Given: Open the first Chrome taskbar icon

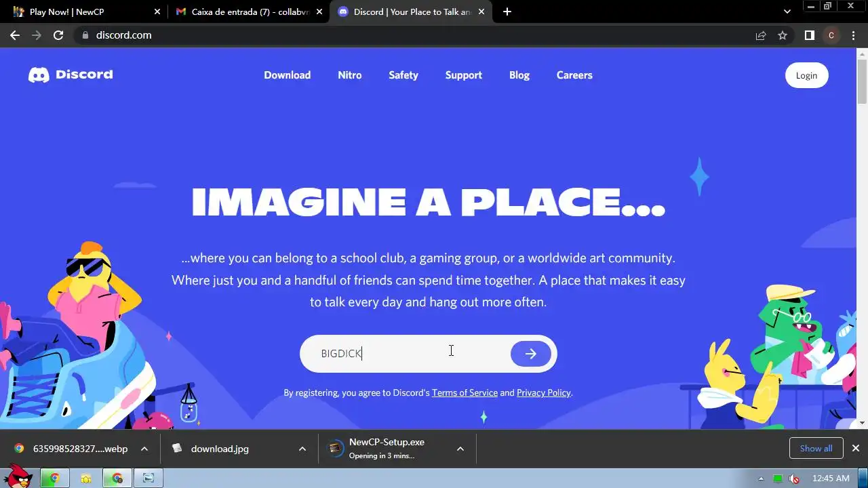Looking at the screenshot, I should click(54, 478).
